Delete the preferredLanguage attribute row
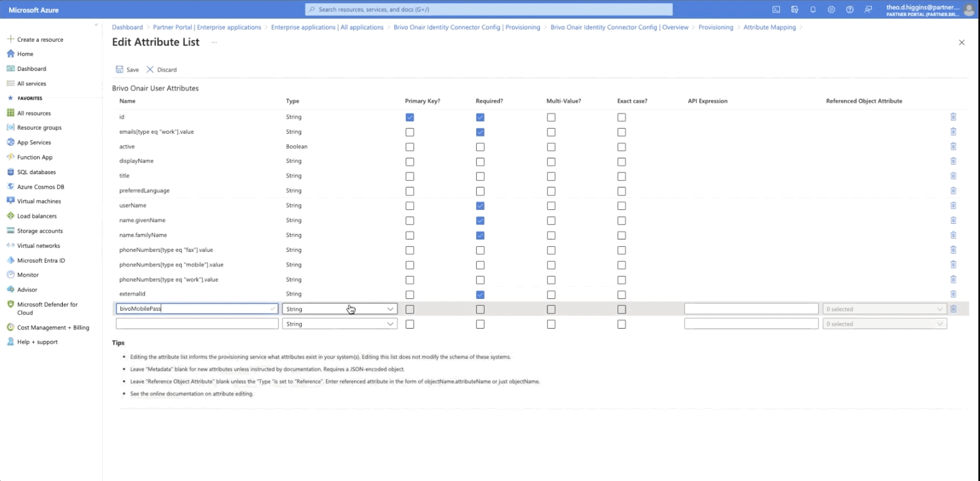980x481 pixels. pyautogui.click(x=953, y=190)
